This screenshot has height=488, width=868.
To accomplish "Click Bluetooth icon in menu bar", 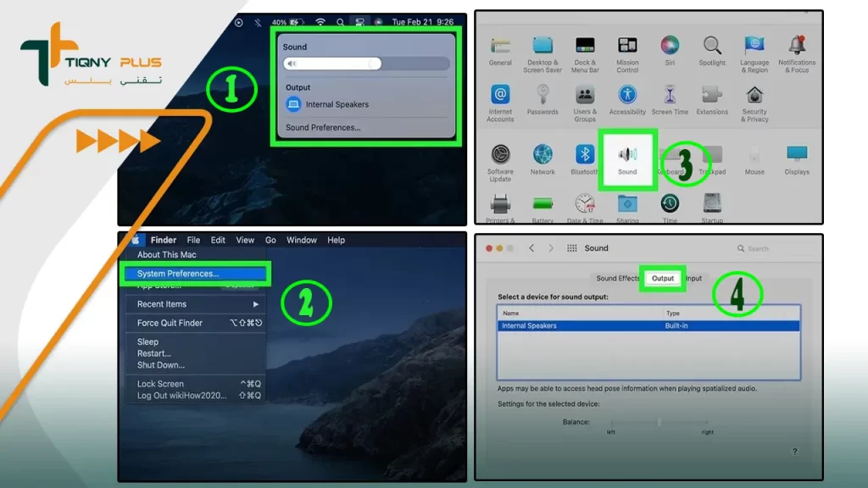I will pos(258,22).
